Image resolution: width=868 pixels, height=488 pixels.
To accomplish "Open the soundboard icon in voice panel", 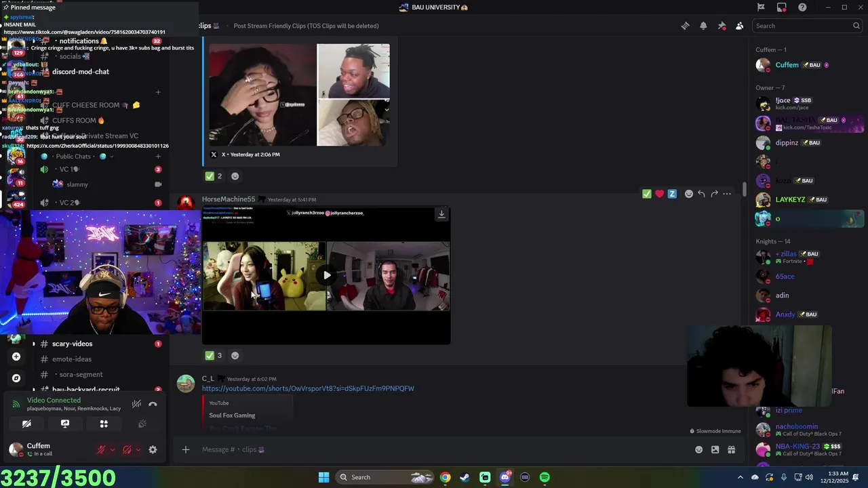I will (x=142, y=424).
